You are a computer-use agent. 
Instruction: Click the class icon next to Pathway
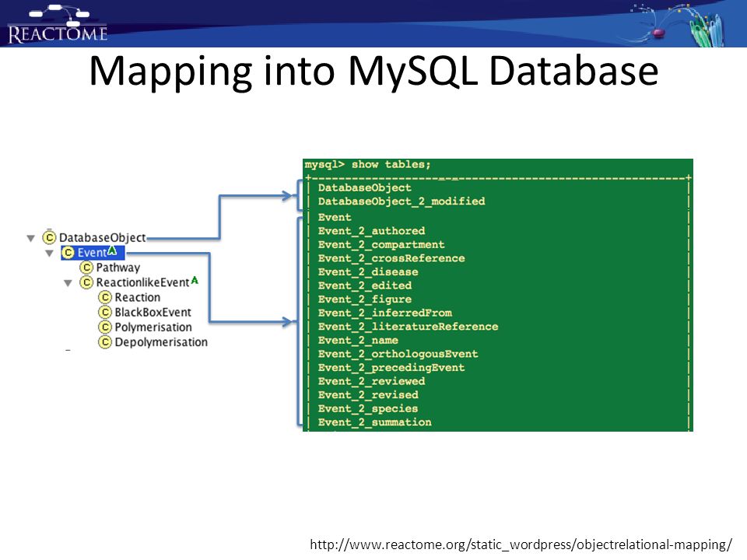86,268
